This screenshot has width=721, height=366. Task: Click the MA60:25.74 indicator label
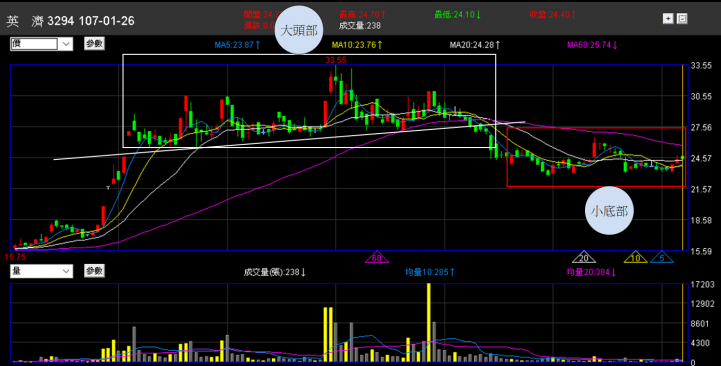tap(593, 45)
